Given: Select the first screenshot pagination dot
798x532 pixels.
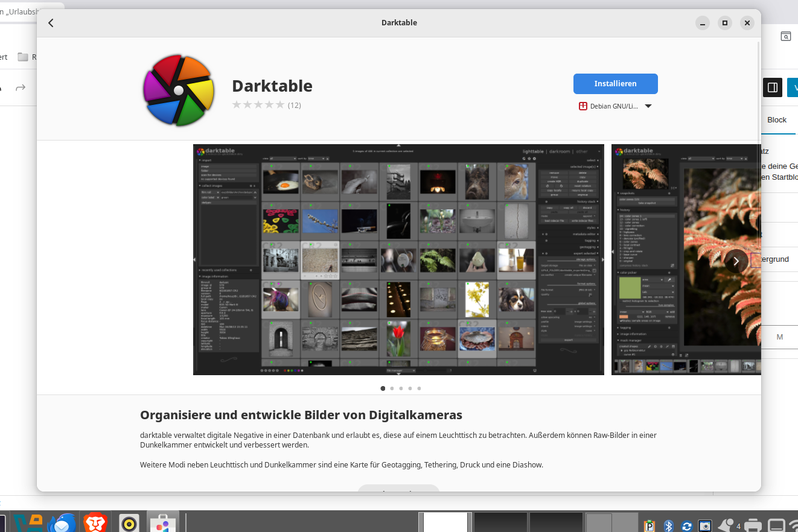Looking at the screenshot, I should tap(383, 388).
